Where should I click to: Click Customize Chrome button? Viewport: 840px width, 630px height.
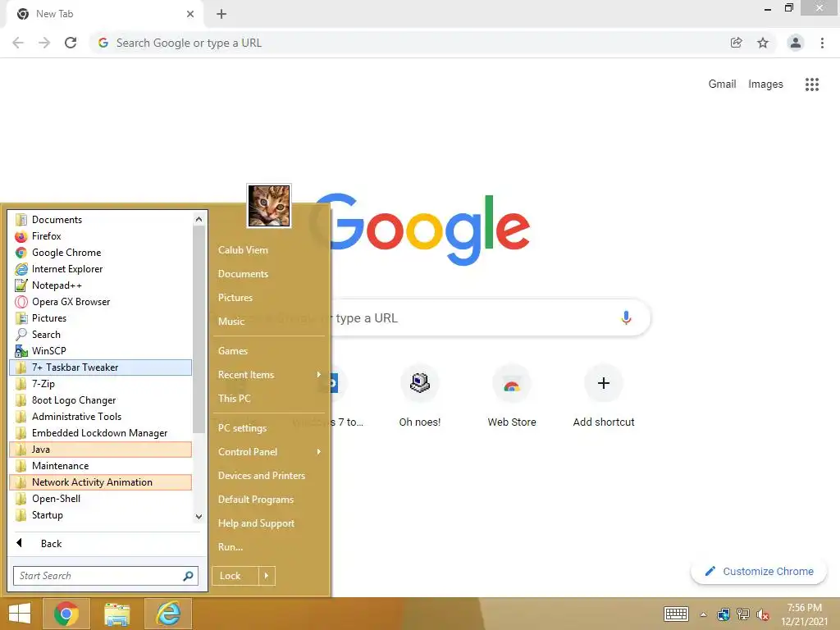(759, 572)
